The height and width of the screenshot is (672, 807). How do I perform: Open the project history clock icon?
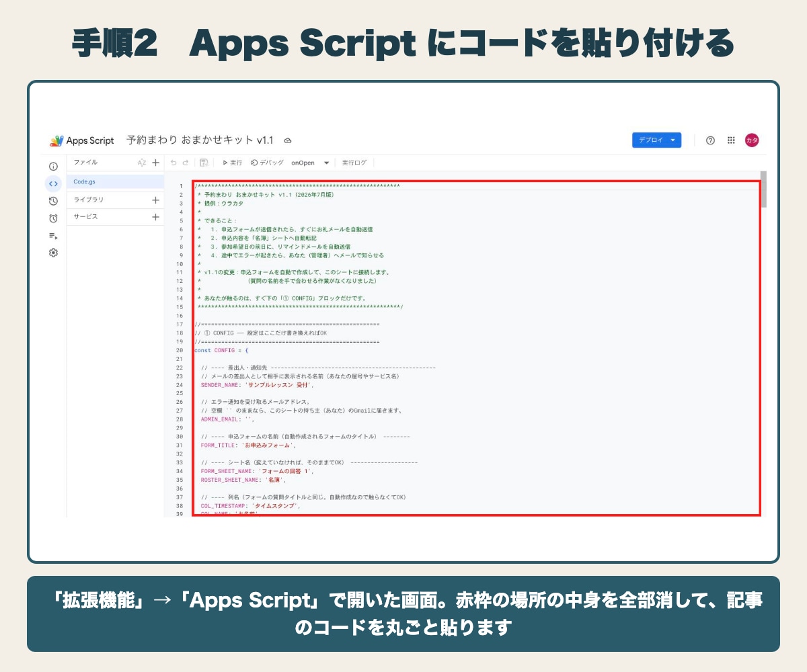53,201
